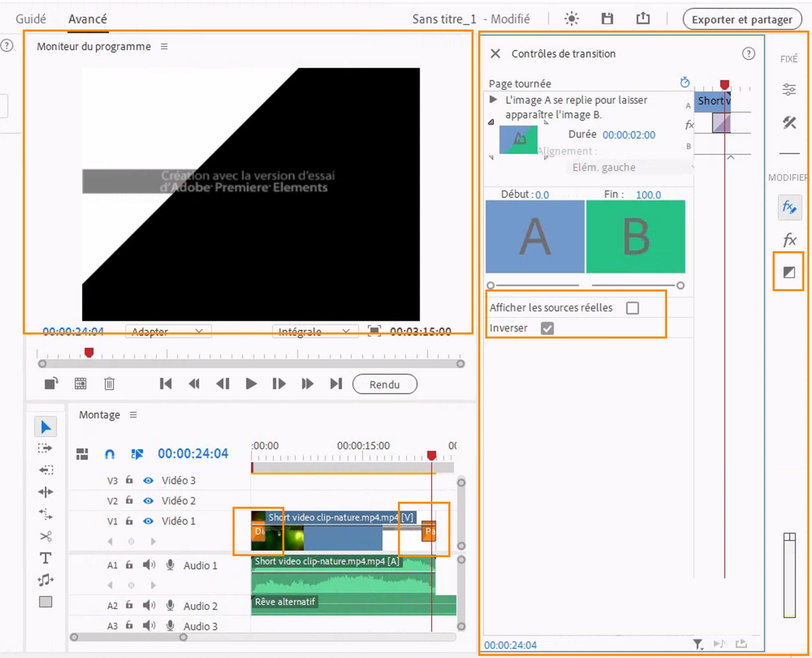Expand the transition description play arrow
Image resolution: width=812 pixels, height=658 pixels.
pyautogui.click(x=493, y=100)
